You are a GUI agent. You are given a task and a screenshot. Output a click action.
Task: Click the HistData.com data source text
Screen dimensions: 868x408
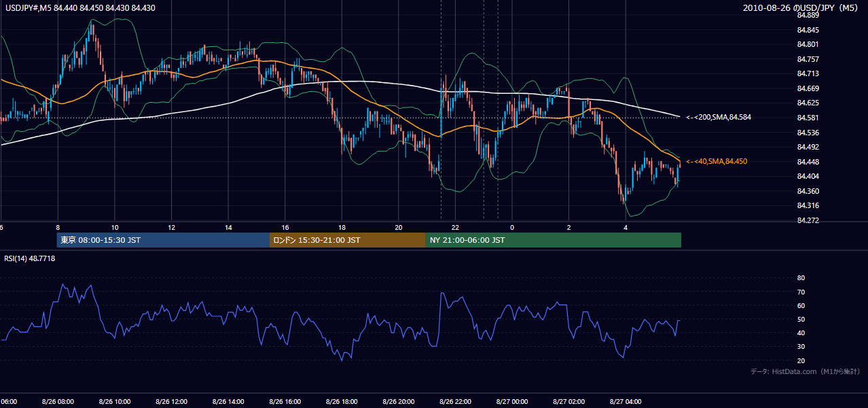(806, 371)
